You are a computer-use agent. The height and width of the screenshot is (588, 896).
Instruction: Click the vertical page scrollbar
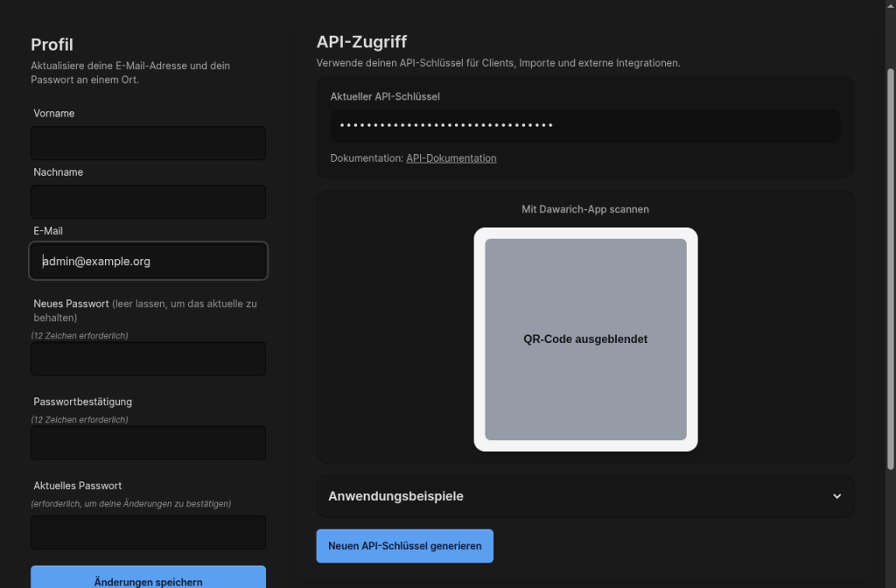click(x=890, y=269)
